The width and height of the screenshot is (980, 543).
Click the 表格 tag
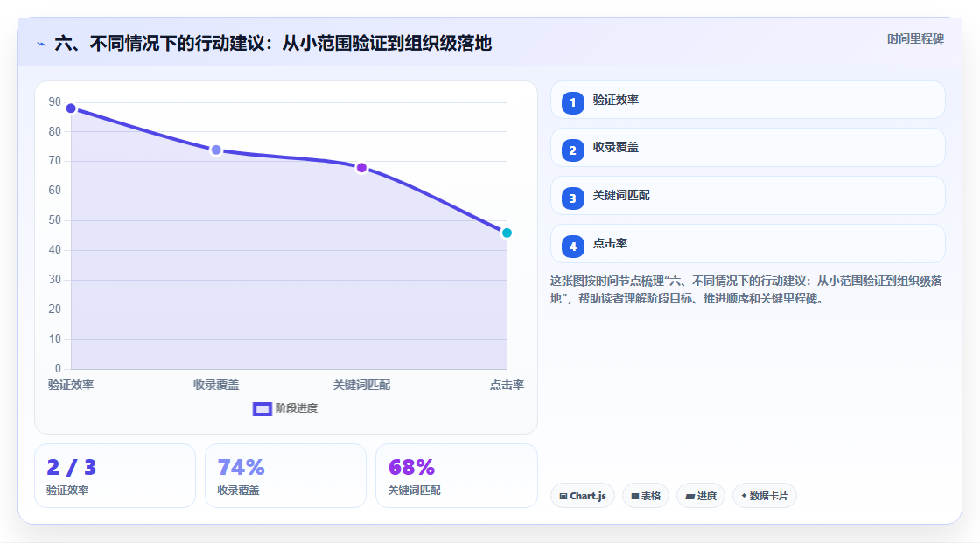(x=646, y=496)
